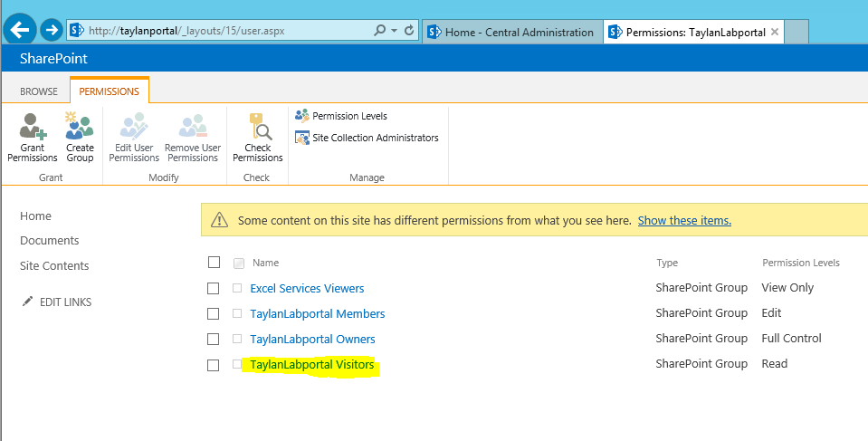This screenshot has width=868, height=441.
Task: Toggle small checkbox beside Name header
Action: click(x=239, y=264)
